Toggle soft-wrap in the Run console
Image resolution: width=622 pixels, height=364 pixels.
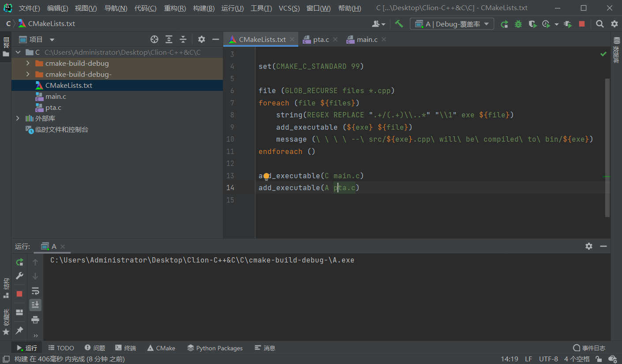[35, 291]
